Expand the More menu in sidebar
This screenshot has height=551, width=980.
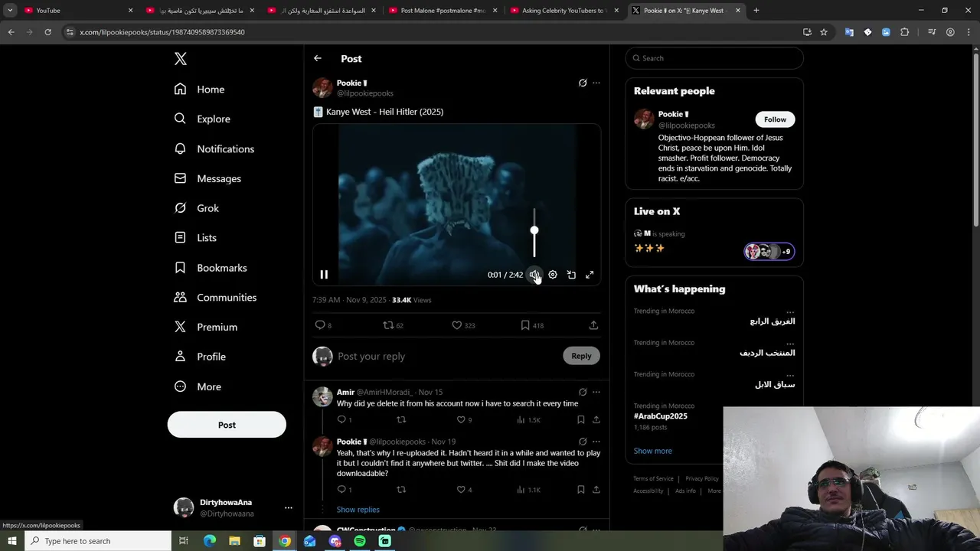[198, 386]
